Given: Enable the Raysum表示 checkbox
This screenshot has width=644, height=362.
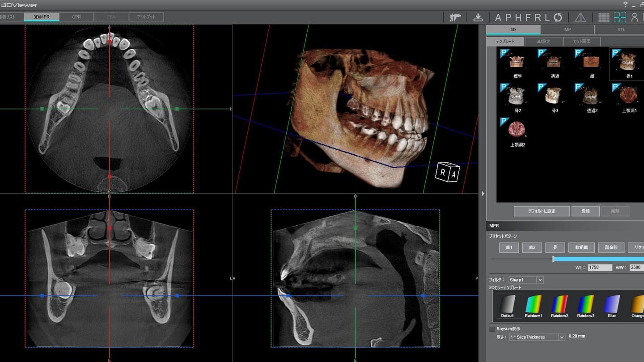Looking at the screenshot, I should (492, 329).
